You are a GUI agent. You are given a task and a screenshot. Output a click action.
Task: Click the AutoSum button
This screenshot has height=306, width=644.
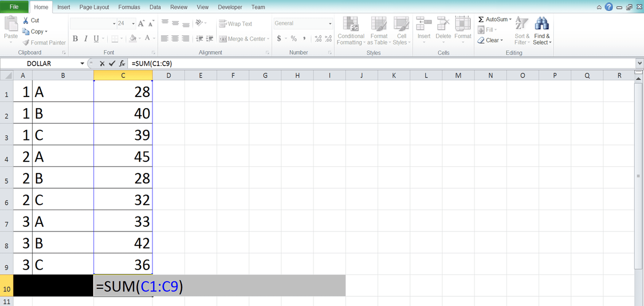(495, 19)
